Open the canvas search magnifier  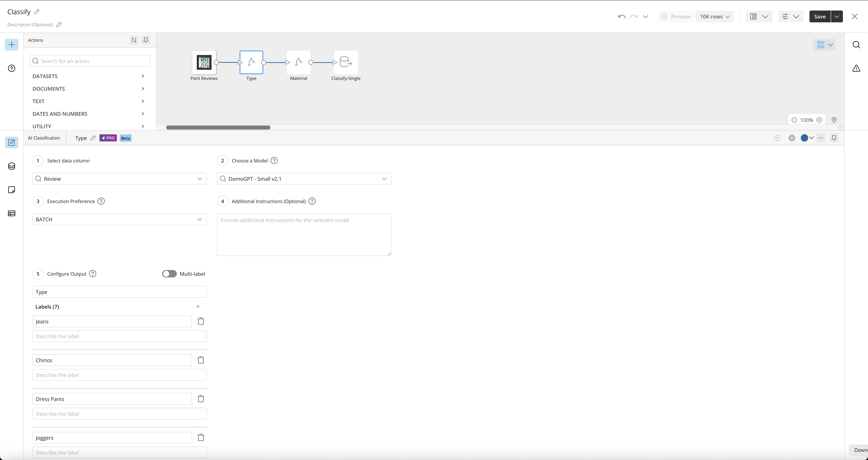[x=856, y=45]
